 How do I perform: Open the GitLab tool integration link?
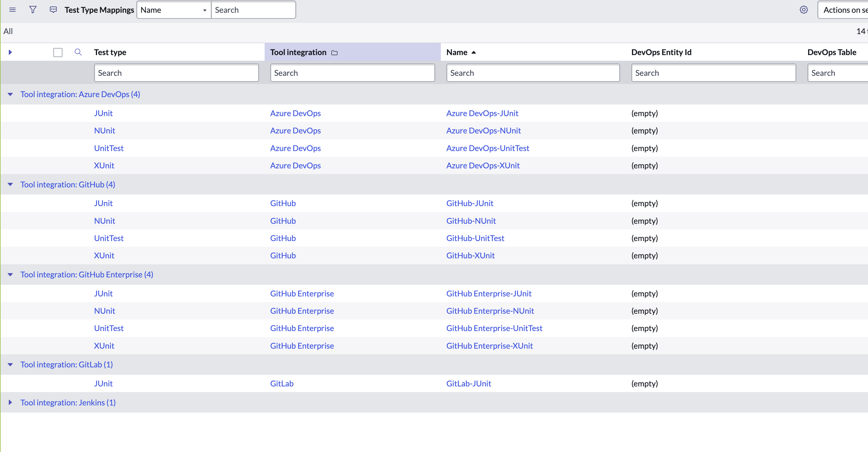(282, 384)
